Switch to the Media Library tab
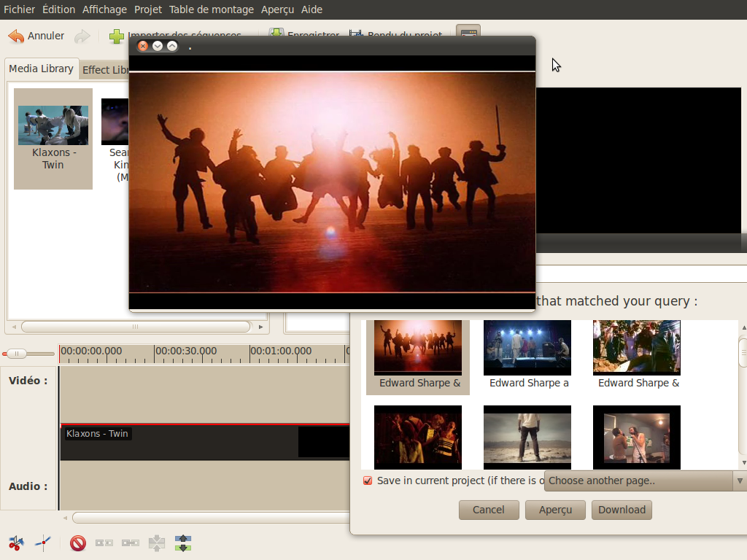Viewport: 747px width, 560px height. click(41, 69)
